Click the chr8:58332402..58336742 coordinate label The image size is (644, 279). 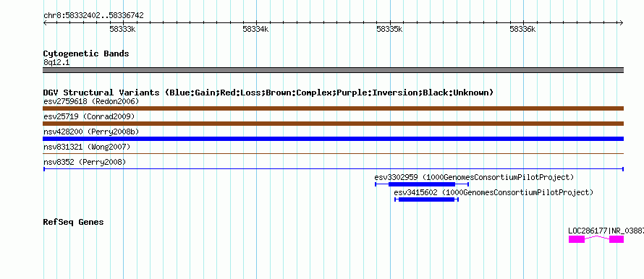[x=93, y=16]
